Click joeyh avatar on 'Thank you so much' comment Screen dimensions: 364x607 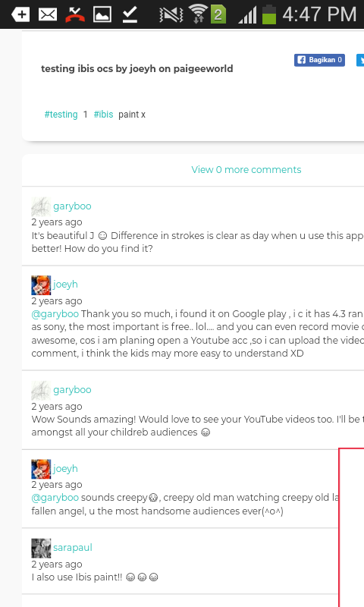coord(41,285)
